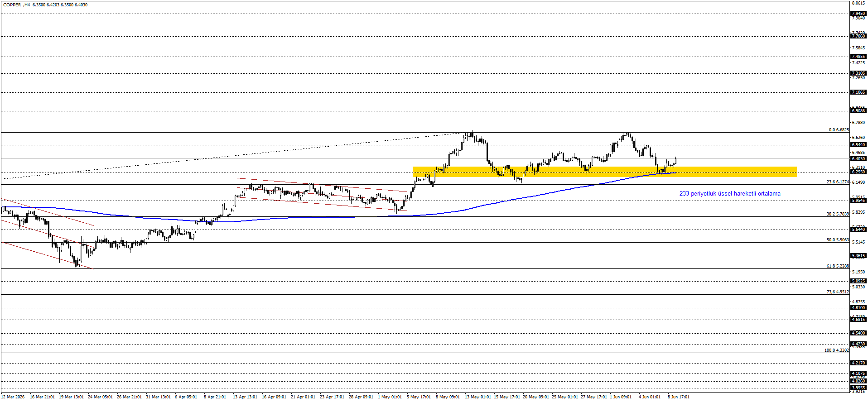Select the yellow support zone rectangle

tap(605, 172)
